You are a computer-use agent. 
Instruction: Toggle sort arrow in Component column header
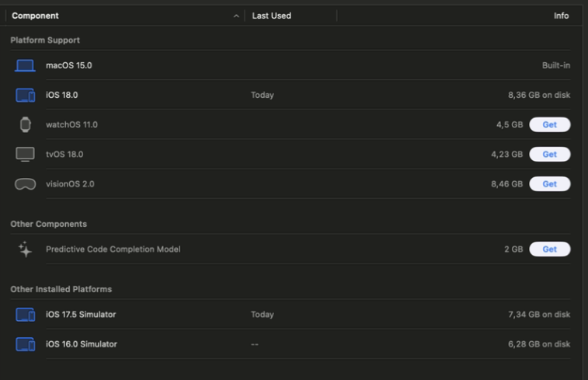point(236,16)
